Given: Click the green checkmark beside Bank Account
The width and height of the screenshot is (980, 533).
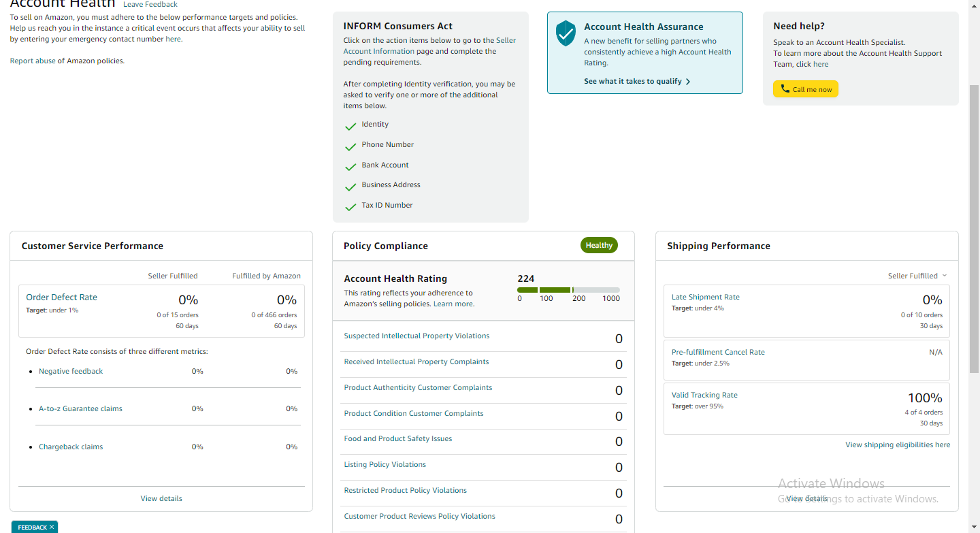Looking at the screenshot, I should pyautogui.click(x=350, y=167).
